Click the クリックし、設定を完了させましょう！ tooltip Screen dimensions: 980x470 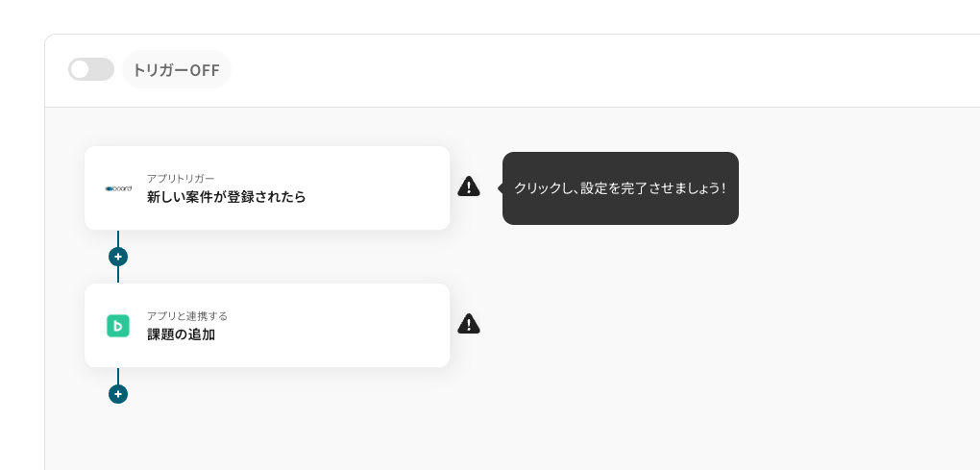(x=620, y=188)
